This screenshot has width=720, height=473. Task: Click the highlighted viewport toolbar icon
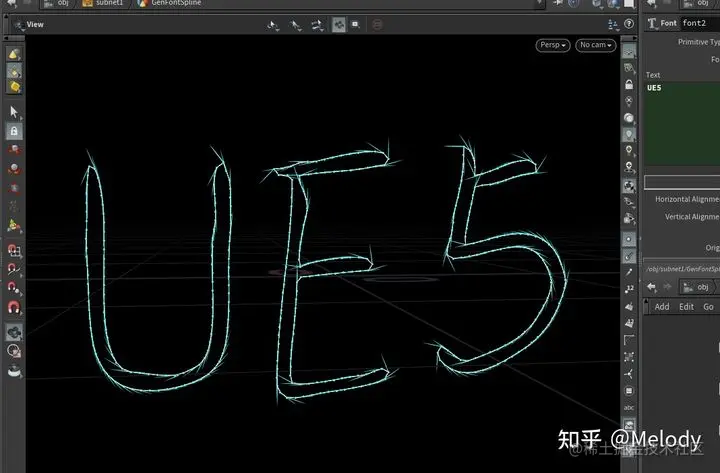(x=339, y=24)
